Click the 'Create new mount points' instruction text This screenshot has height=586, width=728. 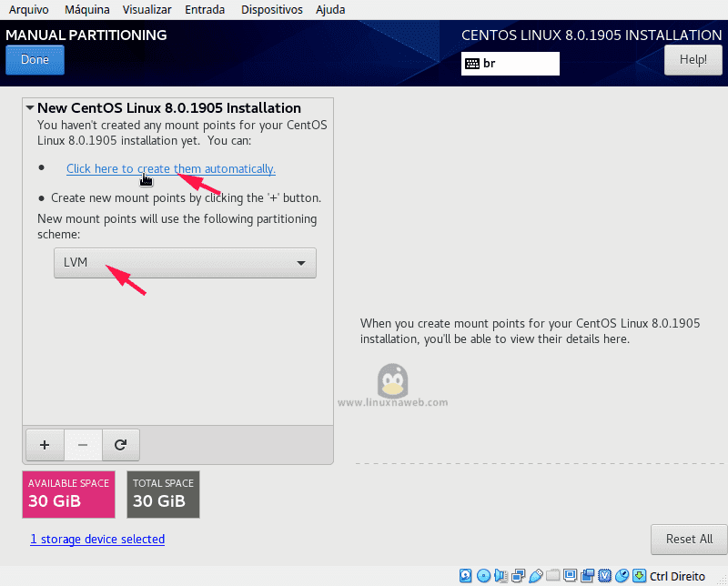(x=186, y=198)
